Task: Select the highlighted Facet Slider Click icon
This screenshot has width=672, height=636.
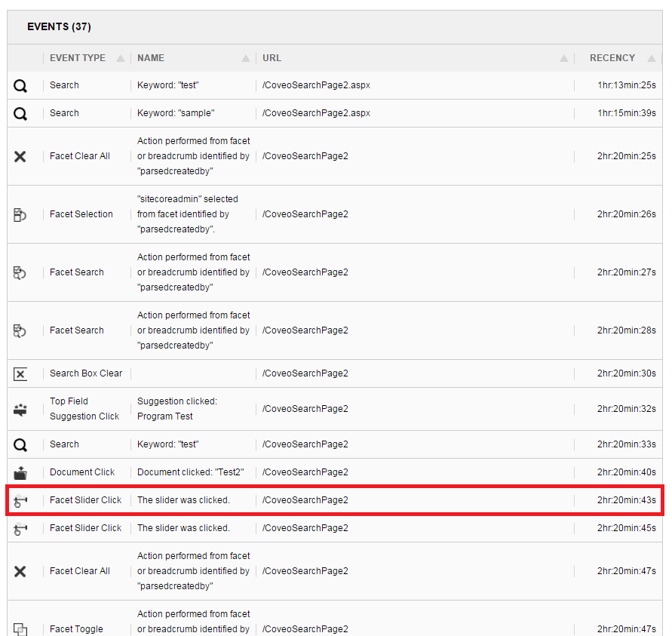Action: 18,499
